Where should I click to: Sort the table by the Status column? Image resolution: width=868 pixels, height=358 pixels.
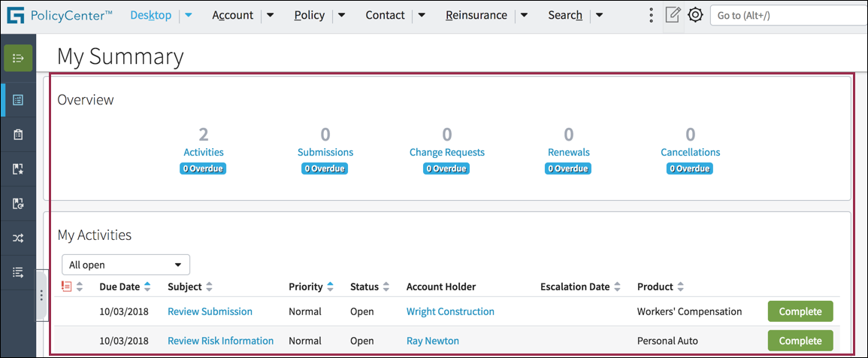pos(364,287)
